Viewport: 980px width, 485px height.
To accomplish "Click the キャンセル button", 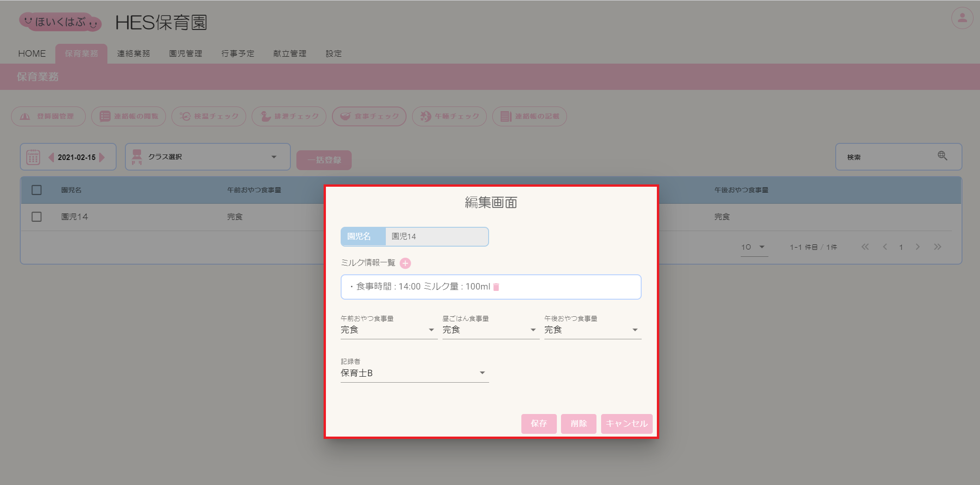I will click(x=626, y=424).
